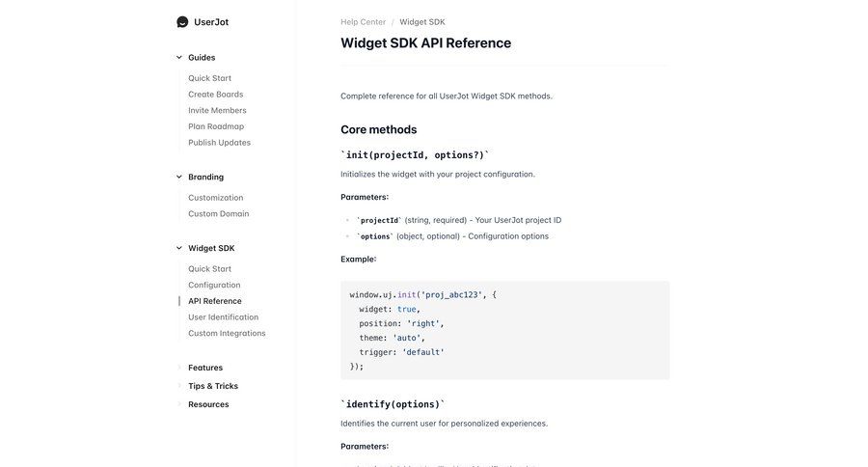
Task: Go to Custom Integrations page
Action: coord(227,334)
